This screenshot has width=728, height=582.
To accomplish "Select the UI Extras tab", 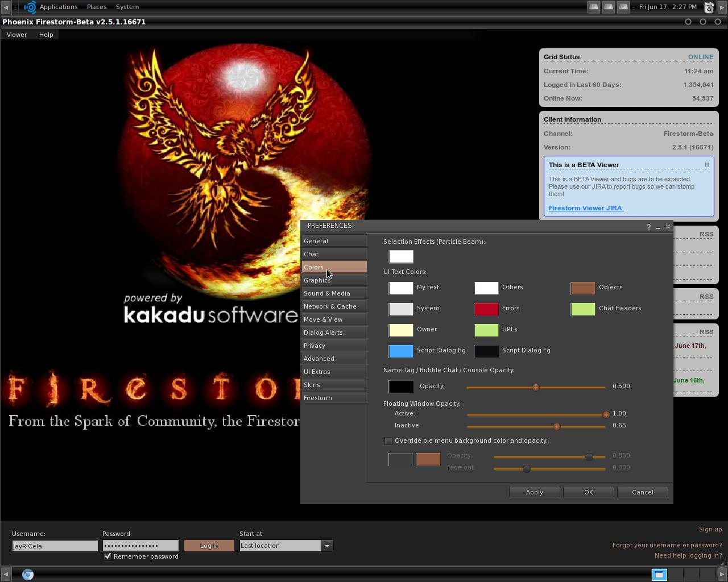I will [334, 372].
